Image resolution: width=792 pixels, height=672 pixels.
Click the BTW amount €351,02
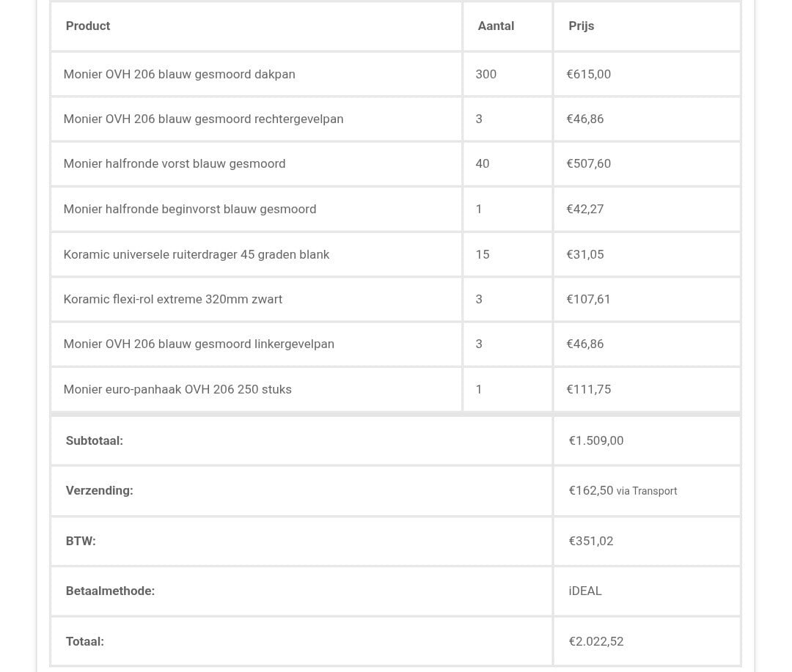(591, 542)
